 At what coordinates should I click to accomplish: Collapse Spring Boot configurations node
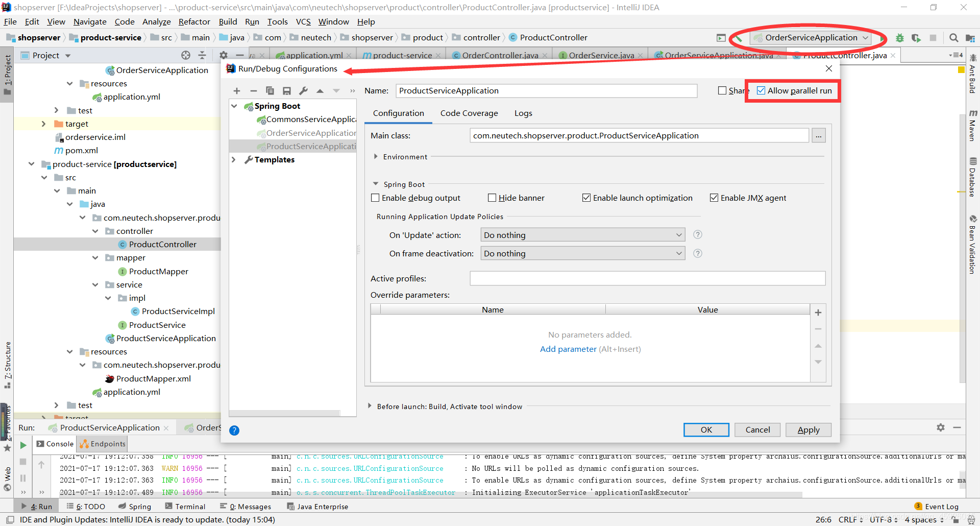click(234, 106)
